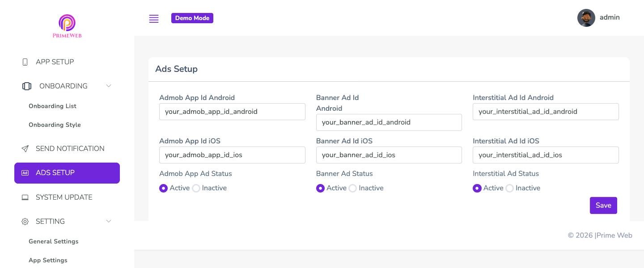Open ONBOARDING menu item
The height and width of the screenshot is (268, 644).
click(x=67, y=86)
